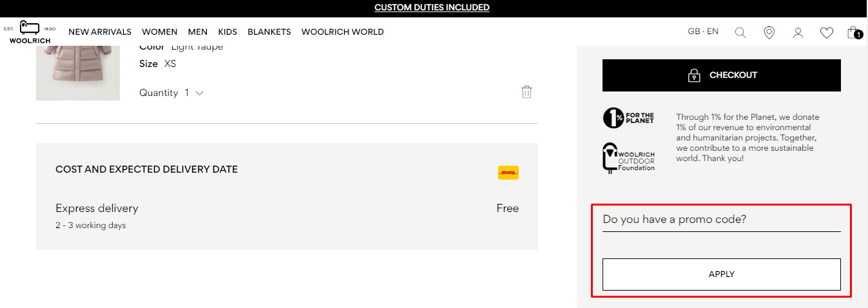Open the Kids menu
The width and height of the screenshot is (868, 308).
[227, 32]
